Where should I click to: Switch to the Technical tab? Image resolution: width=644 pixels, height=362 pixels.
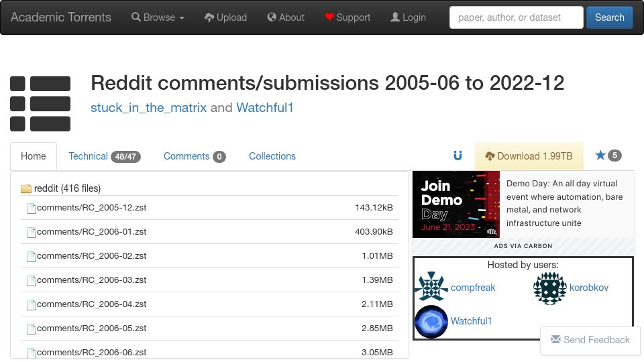click(105, 156)
